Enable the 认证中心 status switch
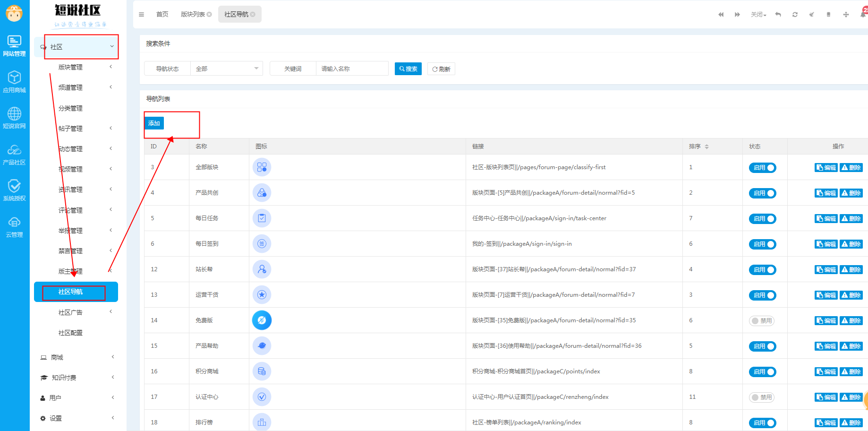This screenshot has width=868, height=431. point(762,397)
